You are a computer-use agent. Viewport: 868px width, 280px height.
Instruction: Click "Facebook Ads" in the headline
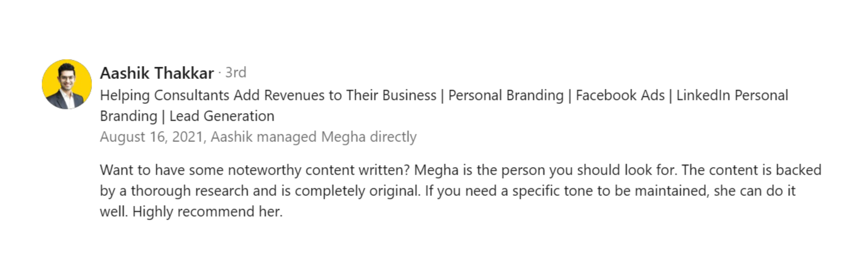point(620,95)
